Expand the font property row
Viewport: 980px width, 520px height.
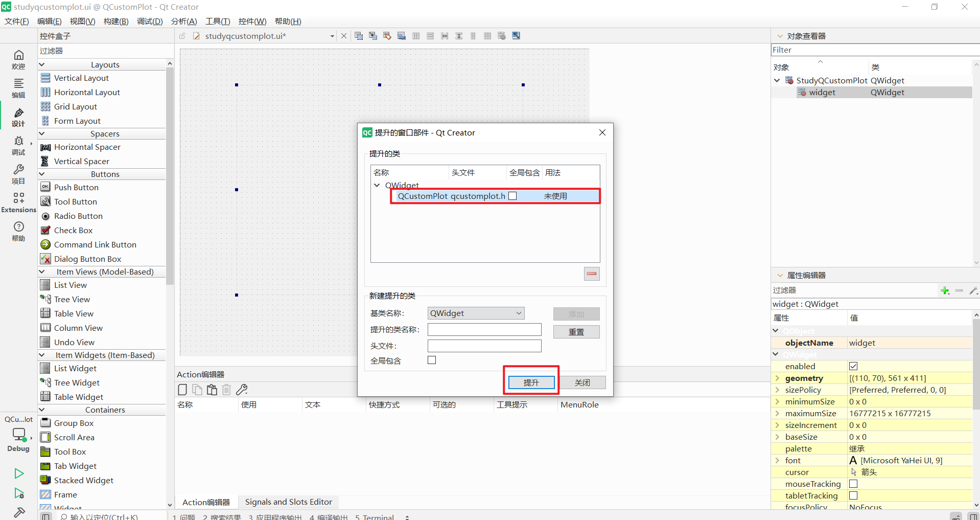777,461
